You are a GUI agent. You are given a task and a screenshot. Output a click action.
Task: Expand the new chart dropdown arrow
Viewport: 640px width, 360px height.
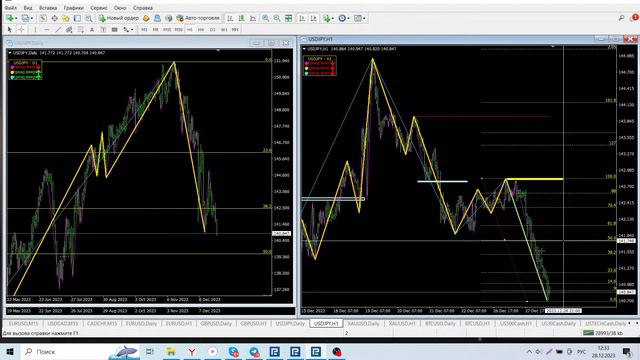coord(16,18)
